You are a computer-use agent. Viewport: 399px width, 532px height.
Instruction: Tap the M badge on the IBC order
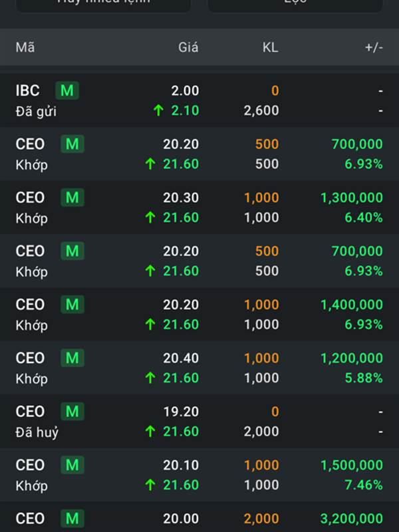67,90
